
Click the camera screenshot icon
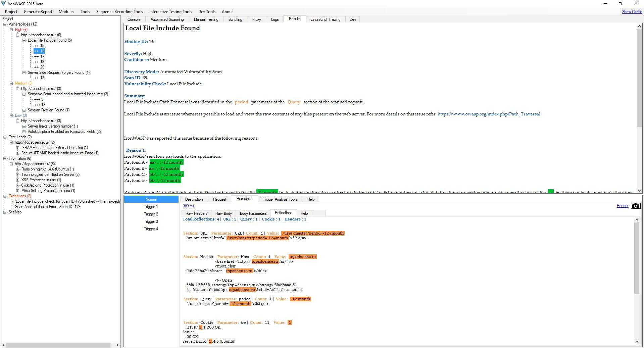(x=635, y=206)
